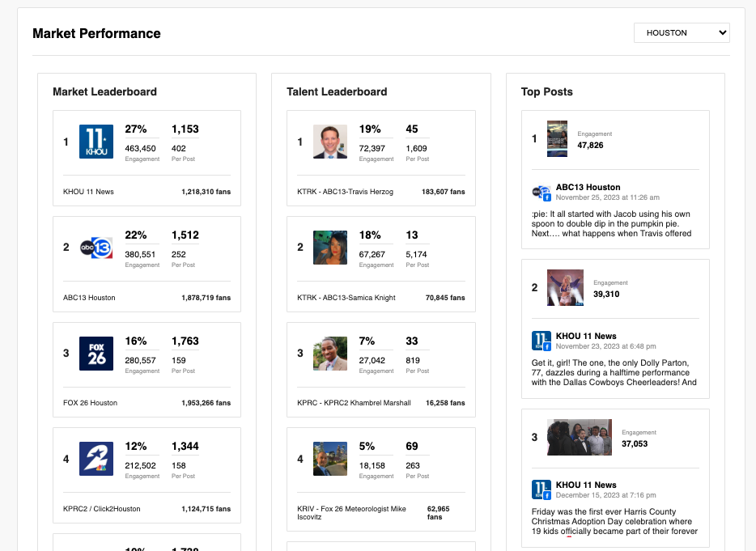756x551 pixels.
Task: Click 'KTRK - ABC13-Samica Knight' talent name
Action: (x=346, y=298)
